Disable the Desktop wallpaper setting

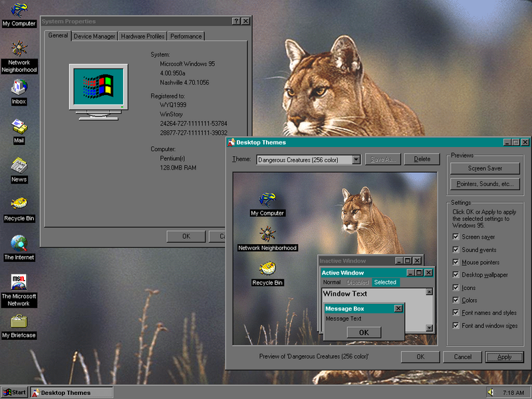(456, 275)
